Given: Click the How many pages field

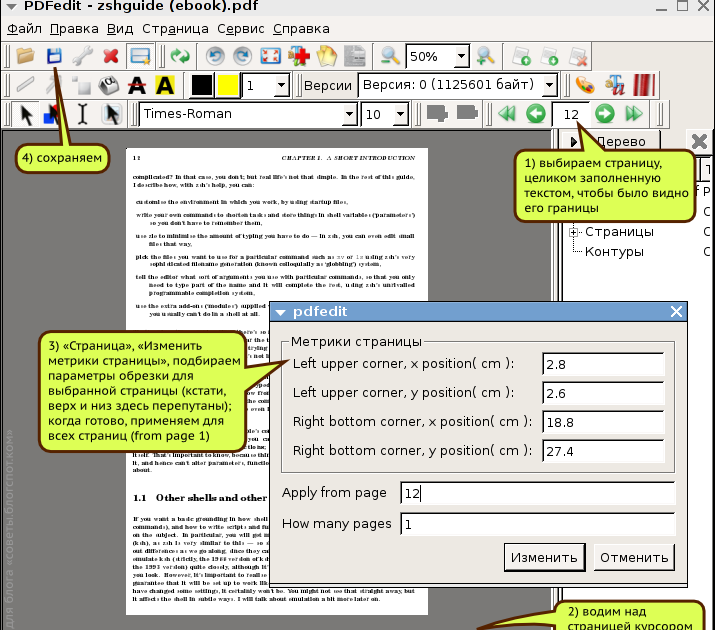Looking at the screenshot, I should (x=538, y=524).
